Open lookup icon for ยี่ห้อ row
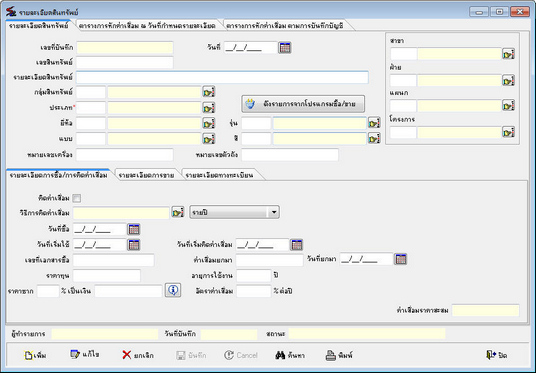Viewport: 536px width, 373px height. tap(209, 123)
